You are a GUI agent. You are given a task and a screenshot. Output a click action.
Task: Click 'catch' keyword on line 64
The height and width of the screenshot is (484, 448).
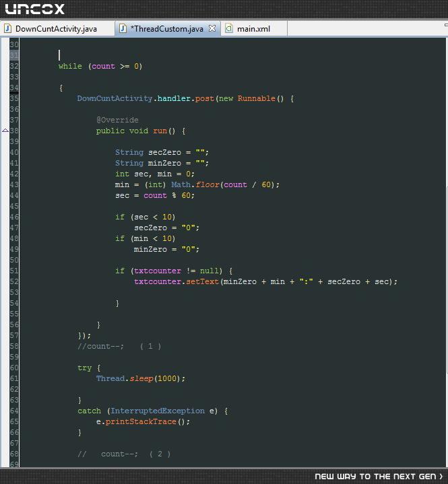point(89,411)
